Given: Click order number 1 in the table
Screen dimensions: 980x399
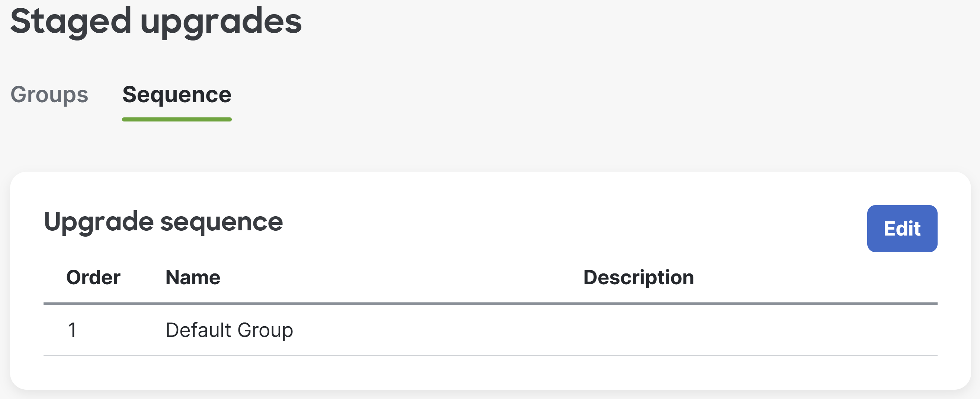Looking at the screenshot, I should (72, 330).
